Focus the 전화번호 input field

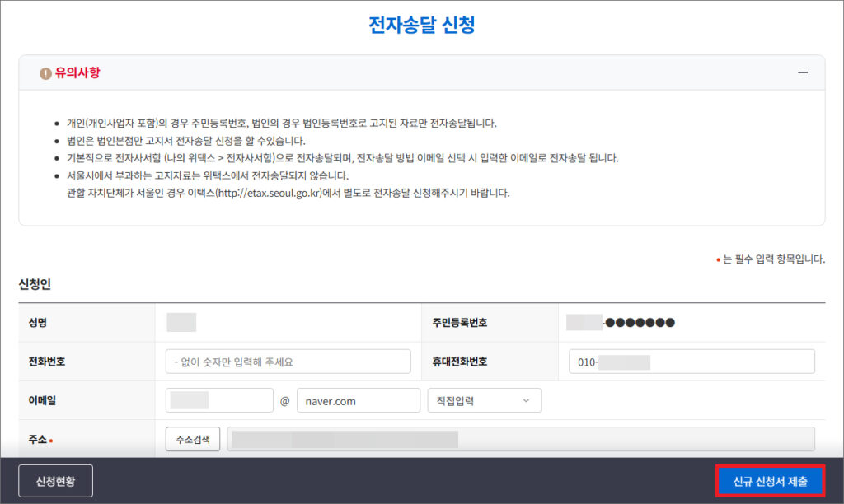click(288, 362)
